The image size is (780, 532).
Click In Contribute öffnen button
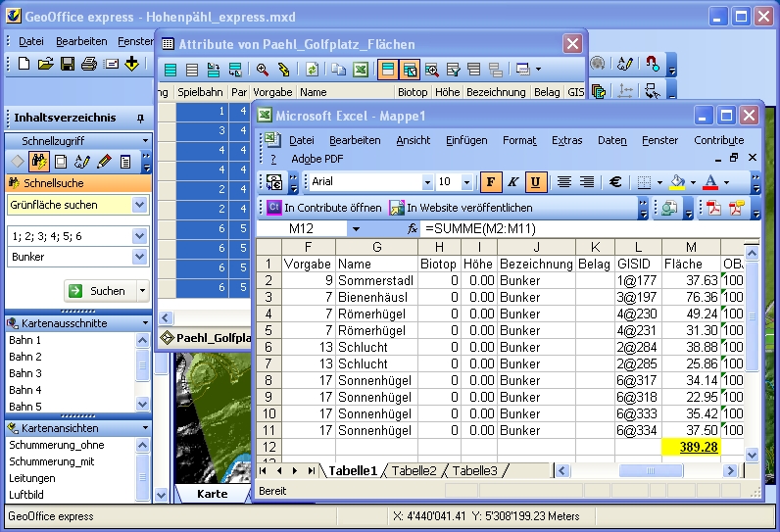(x=324, y=208)
